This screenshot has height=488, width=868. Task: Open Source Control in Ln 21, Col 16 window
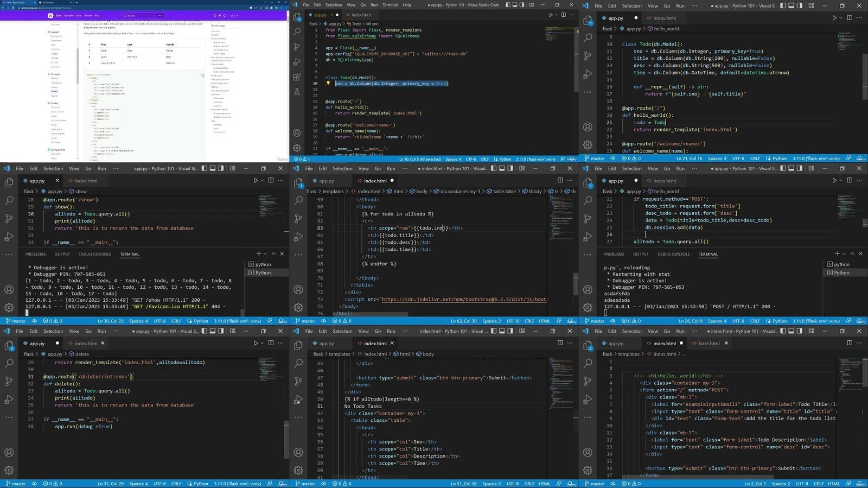pyautogui.click(x=588, y=56)
